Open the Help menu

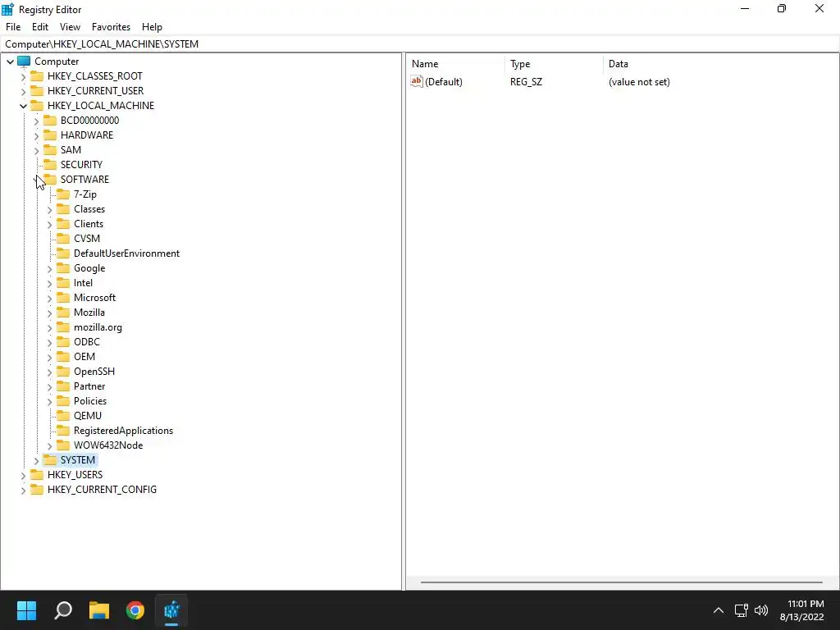pyautogui.click(x=152, y=27)
